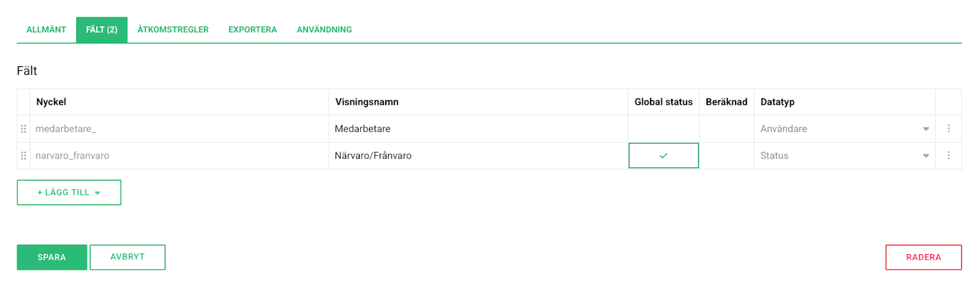Switch to the Allmänt tab
The width and height of the screenshot is (980, 287).
click(x=46, y=30)
